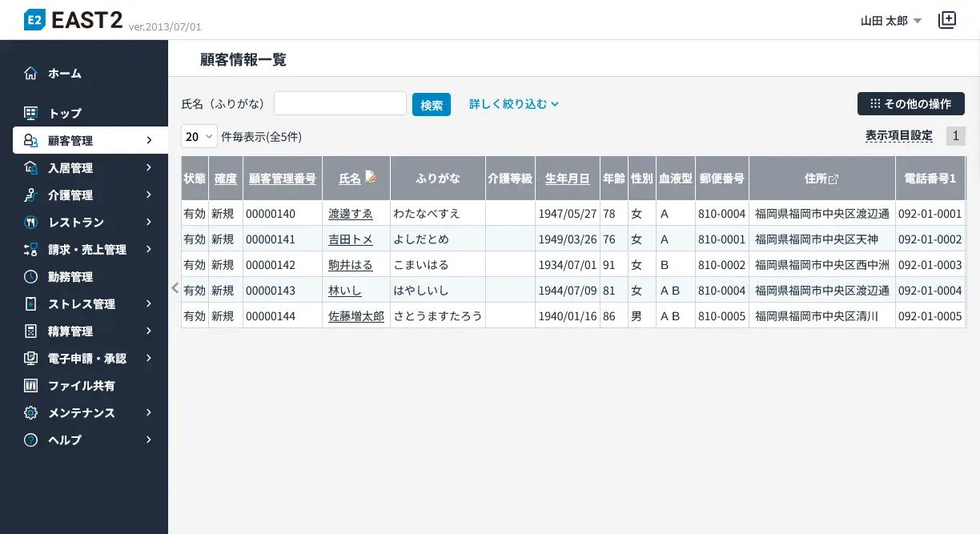Collapse the sidebar with the left chevron

175,288
